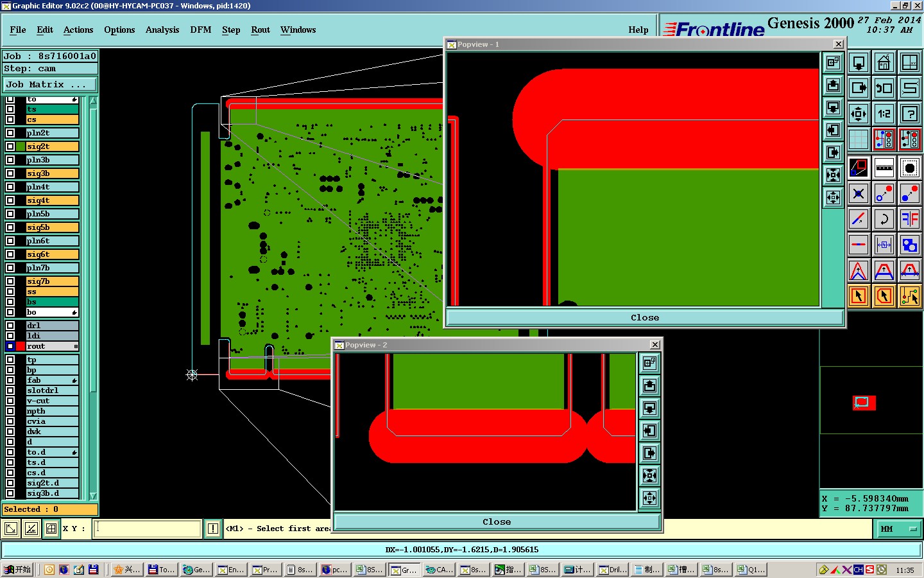Select the mpth layer name
924x578 pixels.
[52, 411]
